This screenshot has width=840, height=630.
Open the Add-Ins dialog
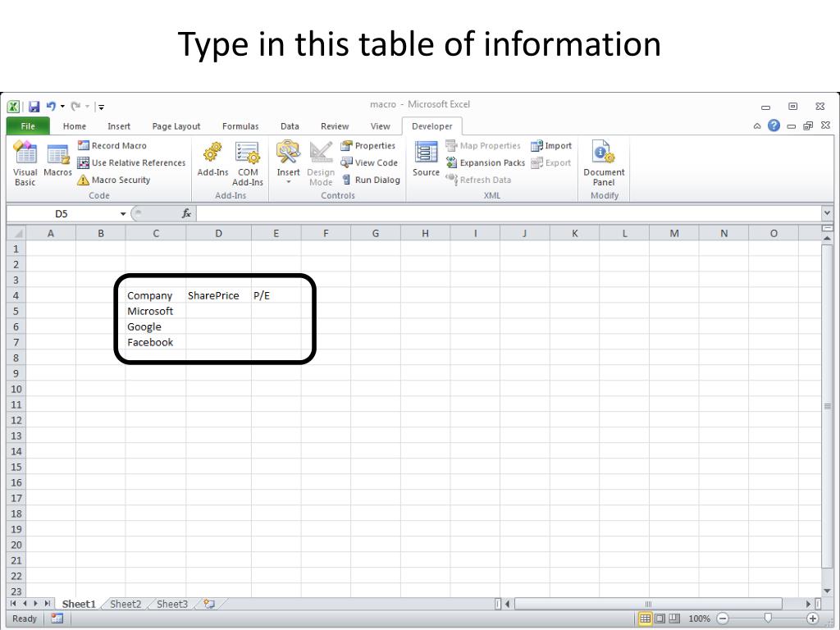click(x=212, y=159)
